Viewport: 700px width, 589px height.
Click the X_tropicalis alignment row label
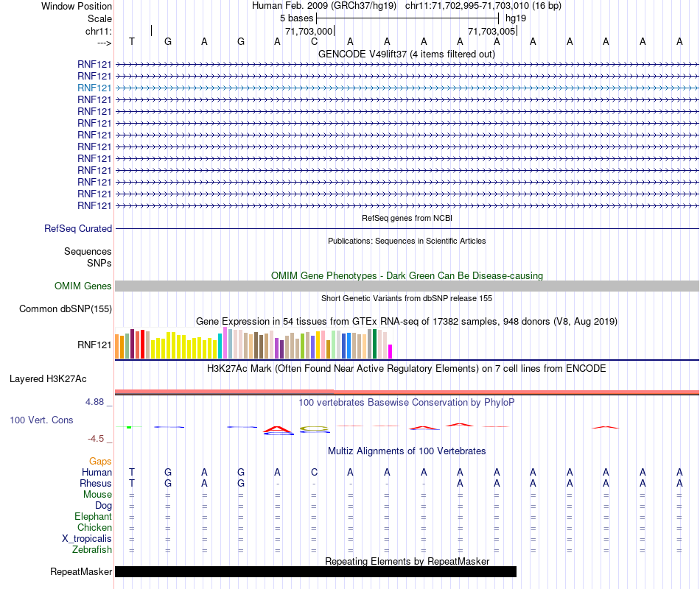pos(87,539)
